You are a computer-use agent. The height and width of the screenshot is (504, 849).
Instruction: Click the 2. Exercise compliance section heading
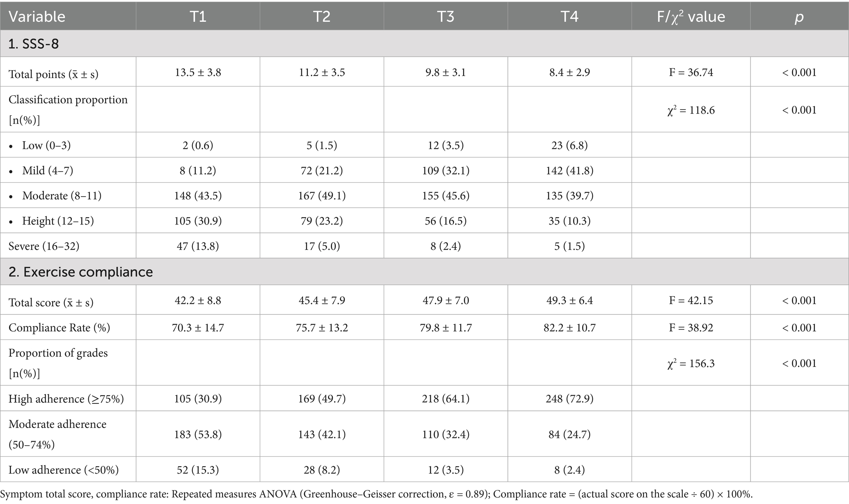81,272
